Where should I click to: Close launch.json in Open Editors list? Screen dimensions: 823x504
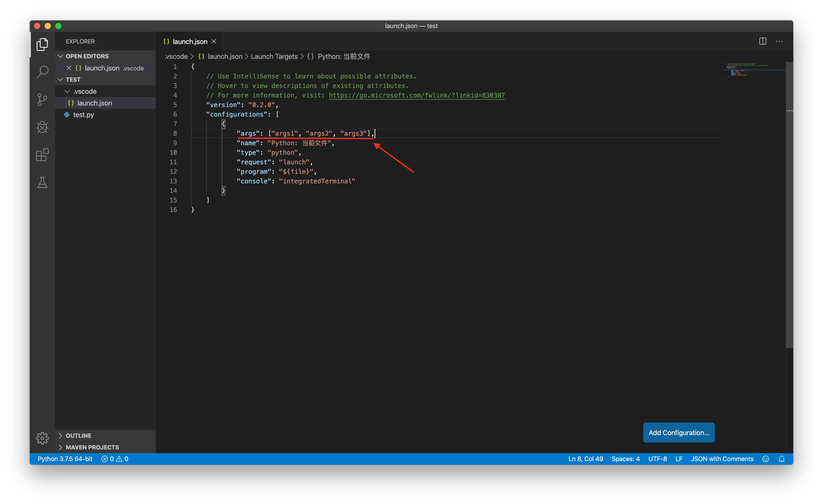click(x=69, y=68)
